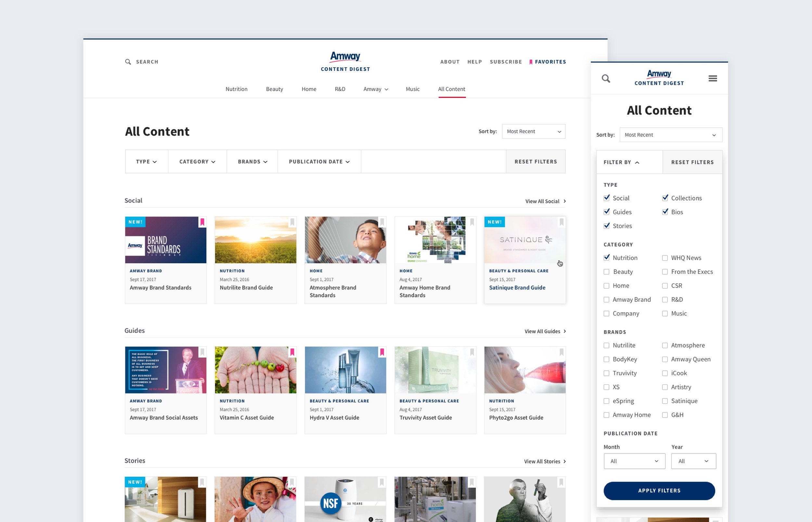Uncheck the Bios type checkbox
Viewport: 812px width, 522px height.
pos(665,212)
